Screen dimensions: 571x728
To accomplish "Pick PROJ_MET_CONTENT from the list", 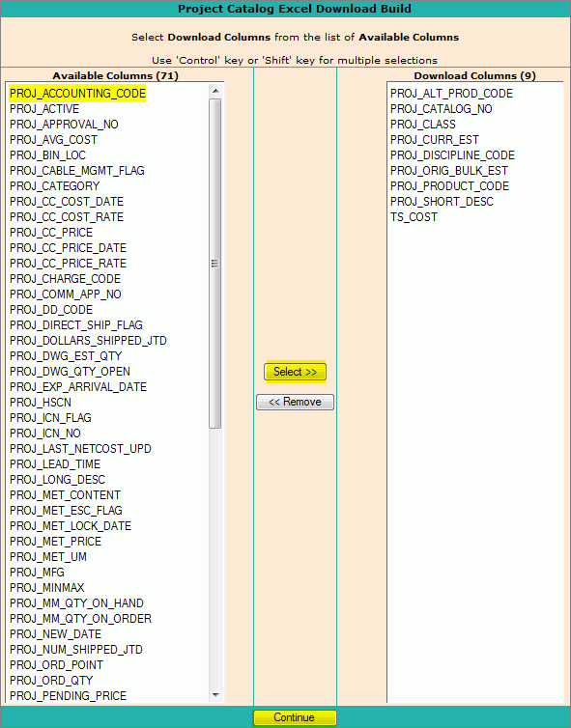I will coord(65,495).
